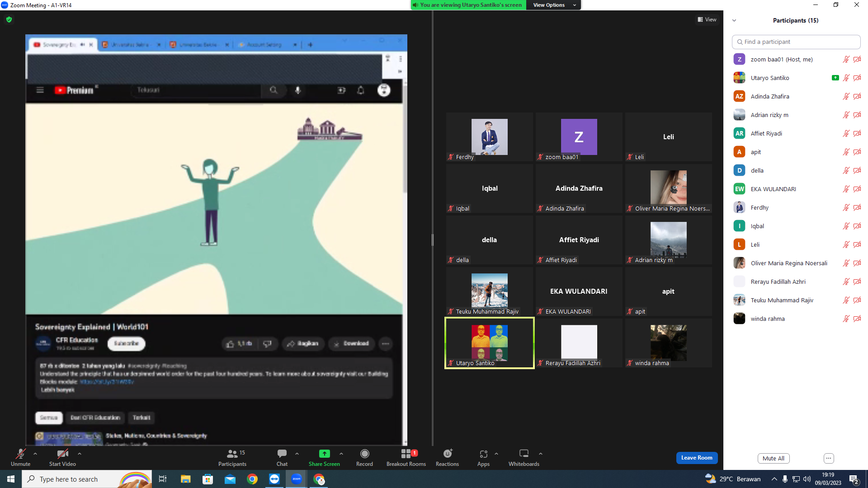868x488 pixels.
Task: Toggle video for Teuku Muhammad Rajiv in list
Action: coord(857,300)
